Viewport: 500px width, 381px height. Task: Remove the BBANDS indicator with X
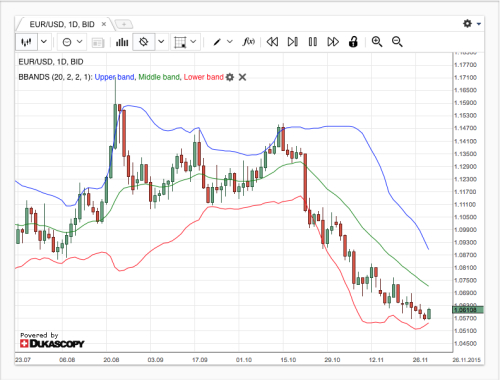coord(242,77)
